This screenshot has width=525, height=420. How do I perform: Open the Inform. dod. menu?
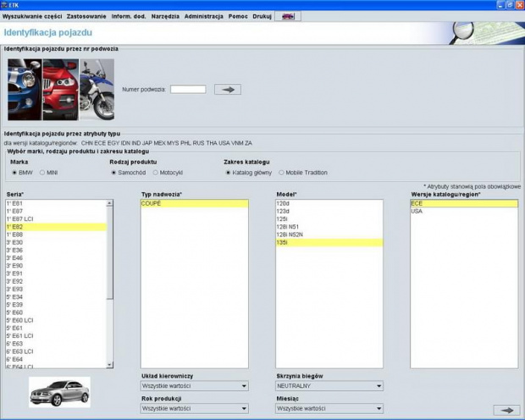click(x=129, y=16)
